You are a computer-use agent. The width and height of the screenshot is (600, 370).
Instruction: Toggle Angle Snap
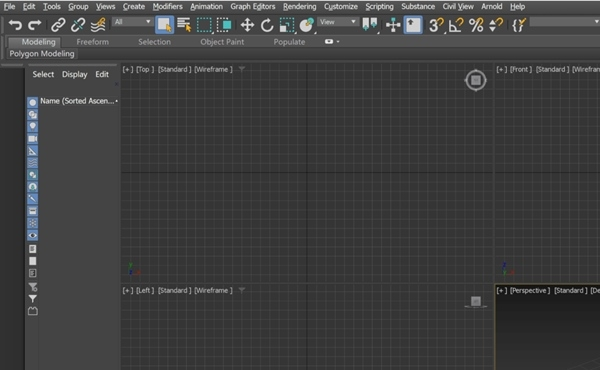pos(456,25)
